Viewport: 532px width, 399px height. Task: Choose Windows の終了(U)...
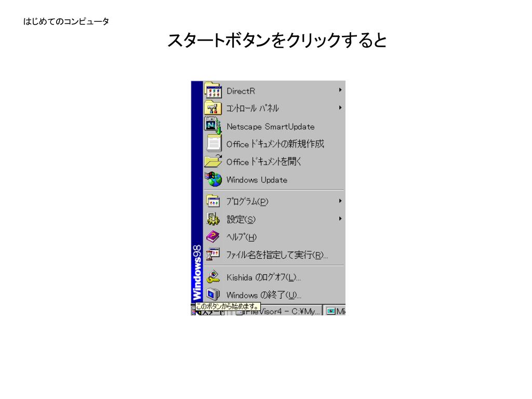(274, 295)
